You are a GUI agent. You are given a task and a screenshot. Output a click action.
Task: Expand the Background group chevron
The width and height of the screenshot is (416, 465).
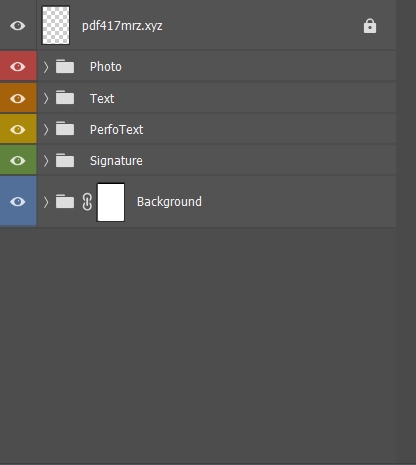(x=46, y=202)
